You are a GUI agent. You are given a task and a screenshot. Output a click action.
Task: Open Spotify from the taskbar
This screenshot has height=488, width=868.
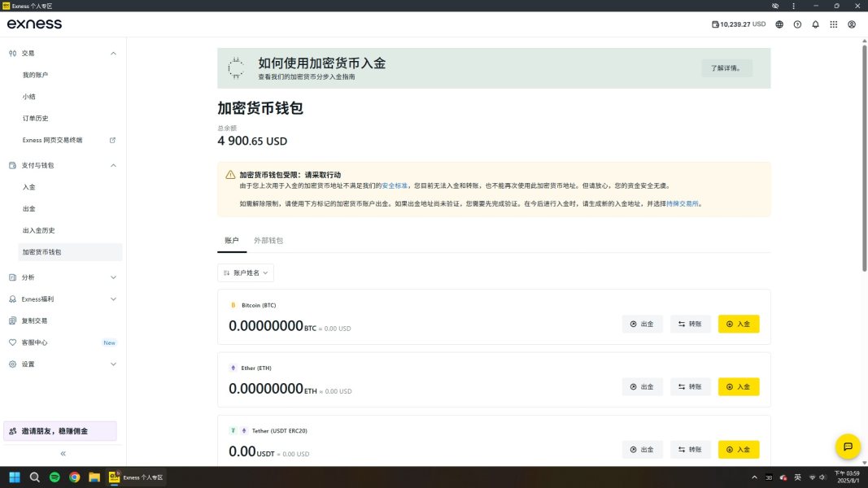click(x=55, y=477)
